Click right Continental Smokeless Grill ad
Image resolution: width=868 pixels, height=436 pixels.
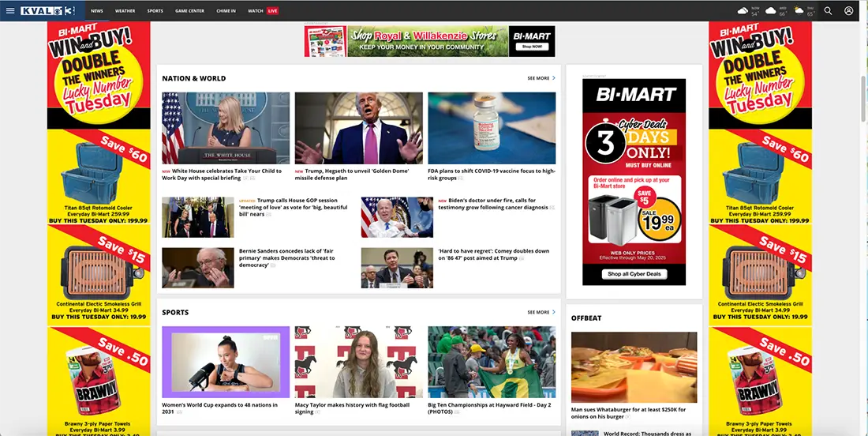pyautogui.click(x=760, y=274)
